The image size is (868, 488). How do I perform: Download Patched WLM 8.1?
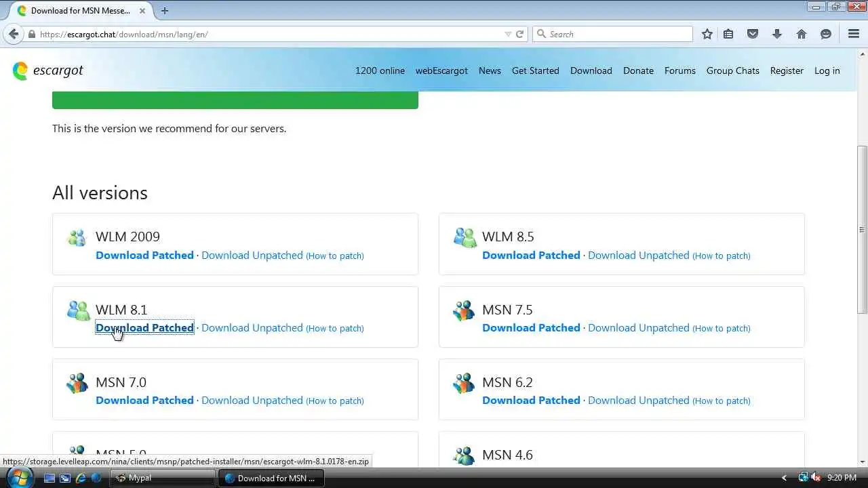pyautogui.click(x=144, y=328)
